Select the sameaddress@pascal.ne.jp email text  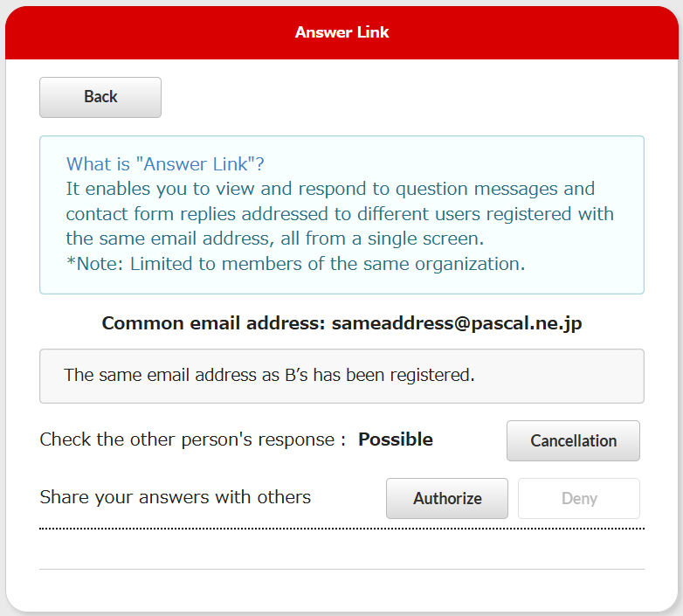(x=457, y=323)
